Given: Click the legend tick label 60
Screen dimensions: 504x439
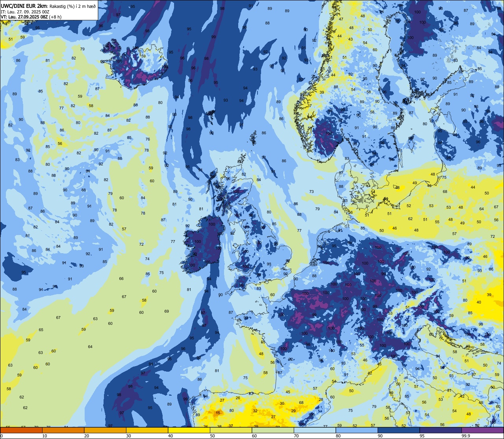Looking at the screenshot, I should (x=254, y=436).
